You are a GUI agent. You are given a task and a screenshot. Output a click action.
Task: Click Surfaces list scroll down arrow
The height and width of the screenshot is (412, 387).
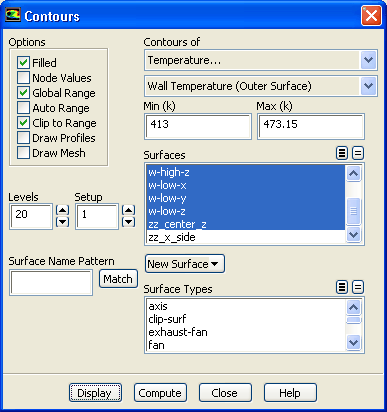pos(353,235)
